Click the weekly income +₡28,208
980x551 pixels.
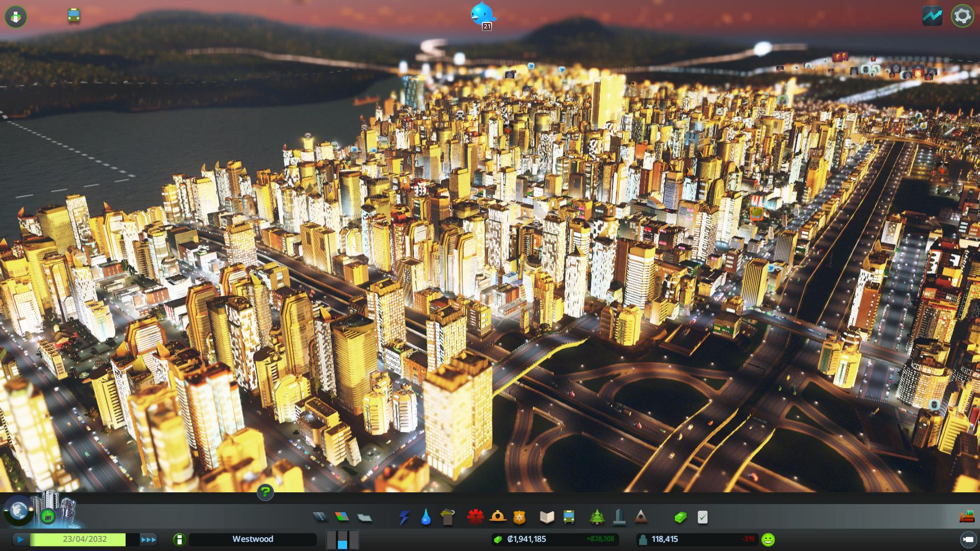tap(600, 539)
